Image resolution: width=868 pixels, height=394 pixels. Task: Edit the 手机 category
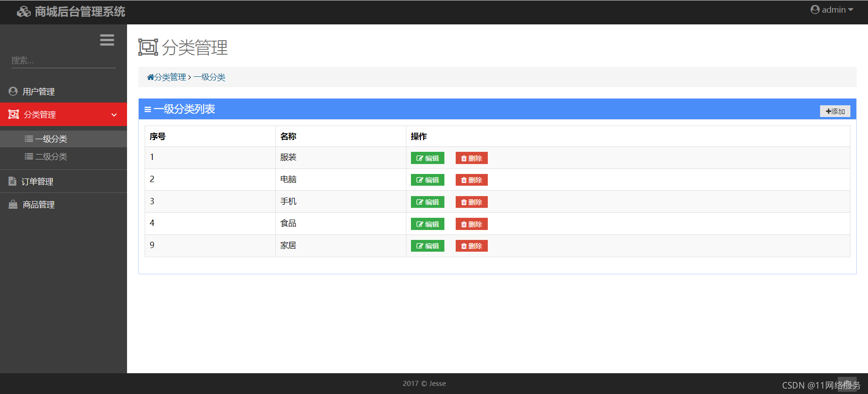(428, 202)
